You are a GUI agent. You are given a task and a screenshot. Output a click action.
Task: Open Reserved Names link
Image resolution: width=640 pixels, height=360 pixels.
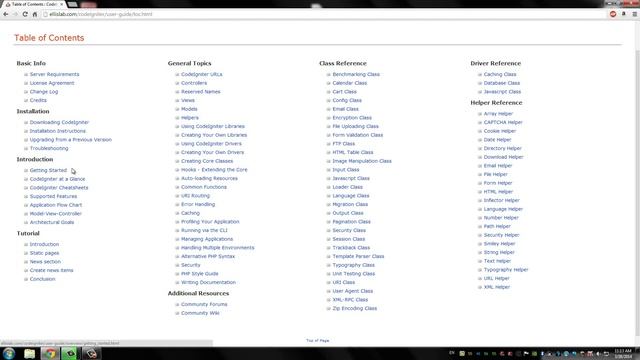pos(200,92)
